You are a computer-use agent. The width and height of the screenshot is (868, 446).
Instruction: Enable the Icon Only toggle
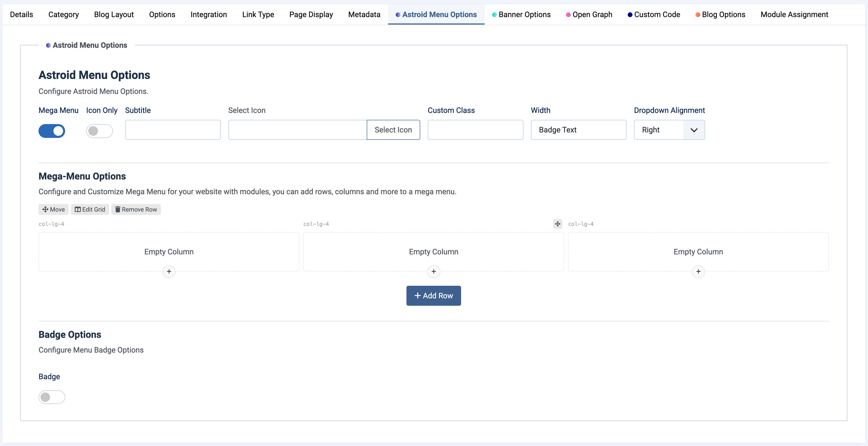(99, 131)
